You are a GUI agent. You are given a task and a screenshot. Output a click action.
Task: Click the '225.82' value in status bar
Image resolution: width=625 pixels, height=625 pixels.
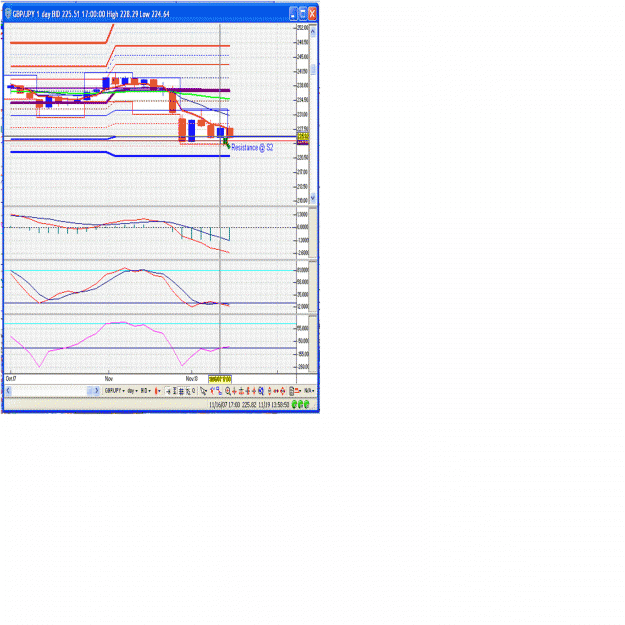pos(249,405)
